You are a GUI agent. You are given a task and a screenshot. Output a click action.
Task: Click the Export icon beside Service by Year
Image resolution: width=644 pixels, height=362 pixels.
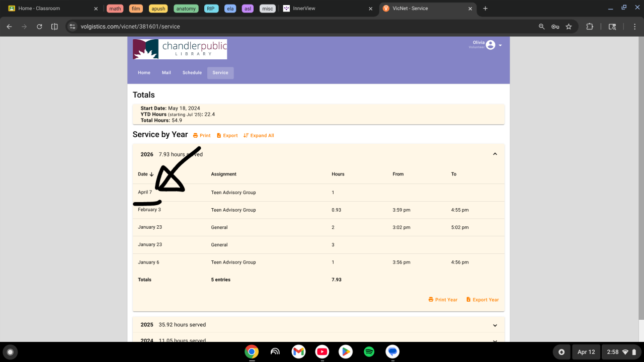tap(219, 136)
